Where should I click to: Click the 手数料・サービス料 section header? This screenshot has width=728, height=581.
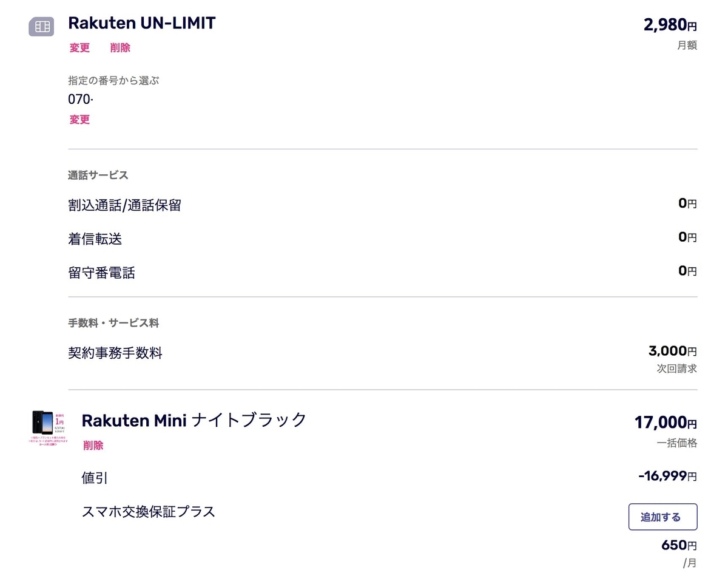tap(113, 323)
